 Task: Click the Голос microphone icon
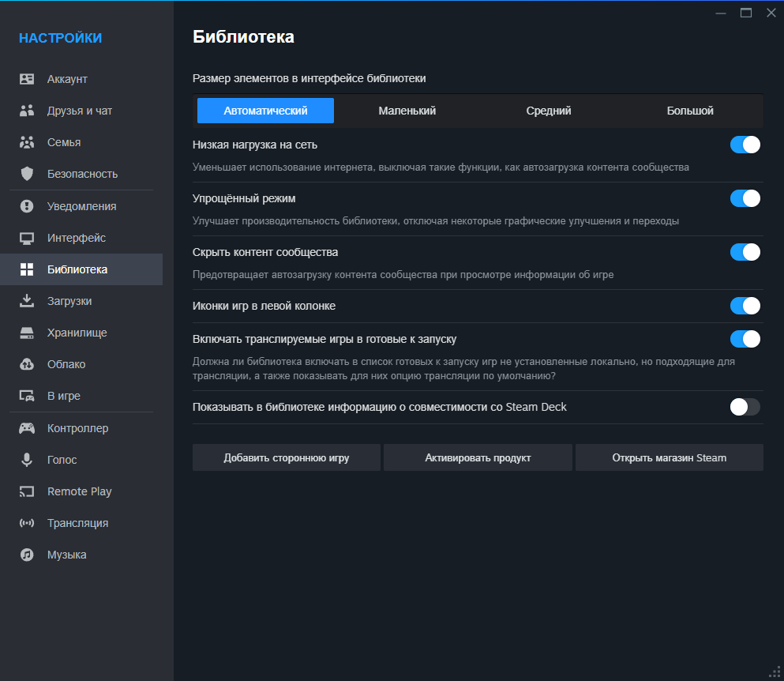point(27,459)
